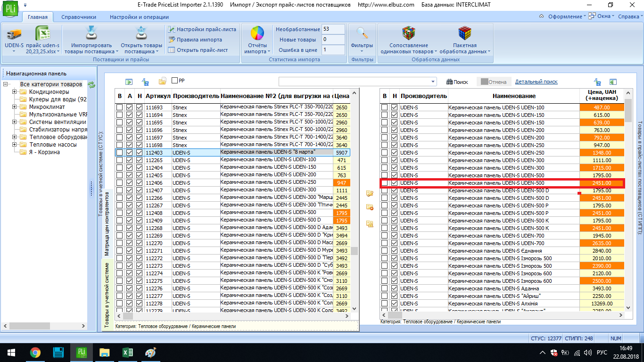Switch to the Главная ribbon tab
Image resolution: width=644 pixels, height=362 pixels.
coord(38,17)
